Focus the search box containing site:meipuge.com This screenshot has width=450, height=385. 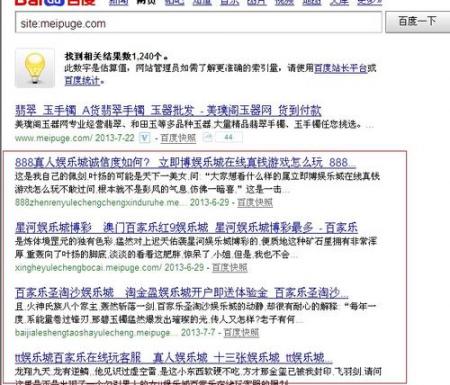pyautogui.click(x=198, y=23)
